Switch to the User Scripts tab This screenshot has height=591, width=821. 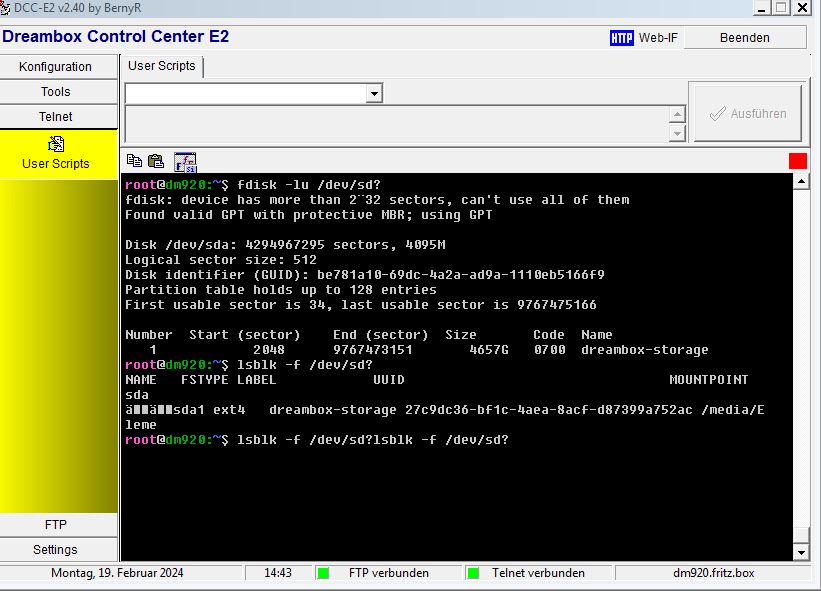pos(162,66)
